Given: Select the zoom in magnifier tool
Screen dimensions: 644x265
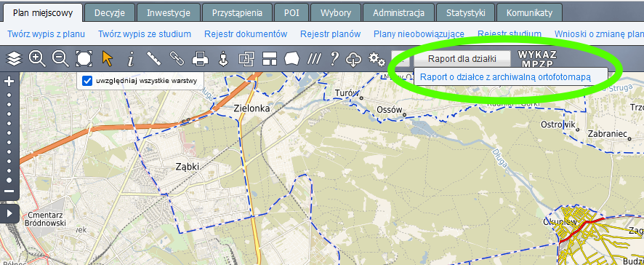Looking at the screenshot, I should pyautogui.click(x=37, y=59).
